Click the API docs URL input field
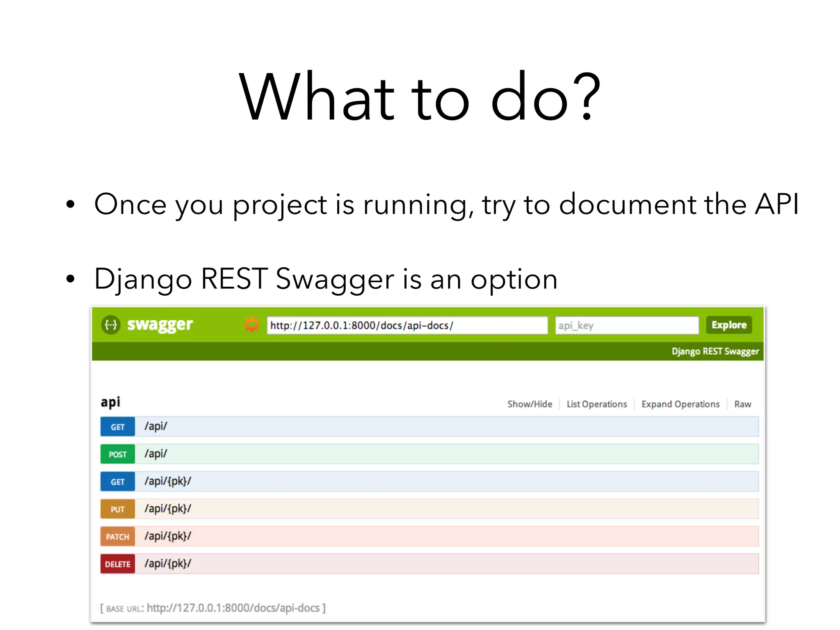This screenshot has height=630, width=840. click(407, 325)
